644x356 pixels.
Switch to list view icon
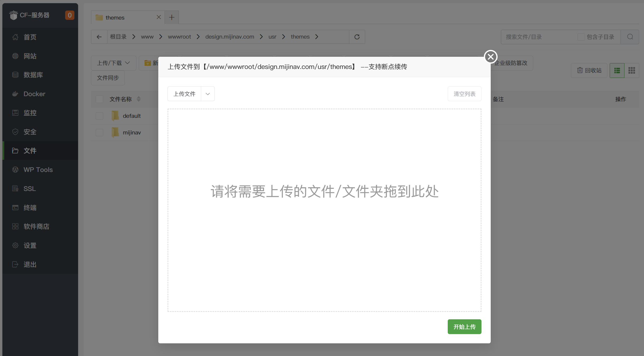(617, 70)
